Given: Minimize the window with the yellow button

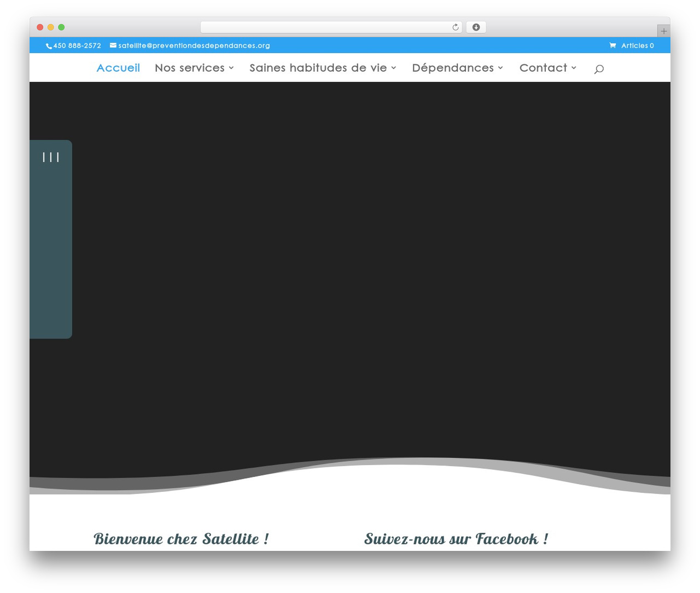Looking at the screenshot, I should coord(51,27).
